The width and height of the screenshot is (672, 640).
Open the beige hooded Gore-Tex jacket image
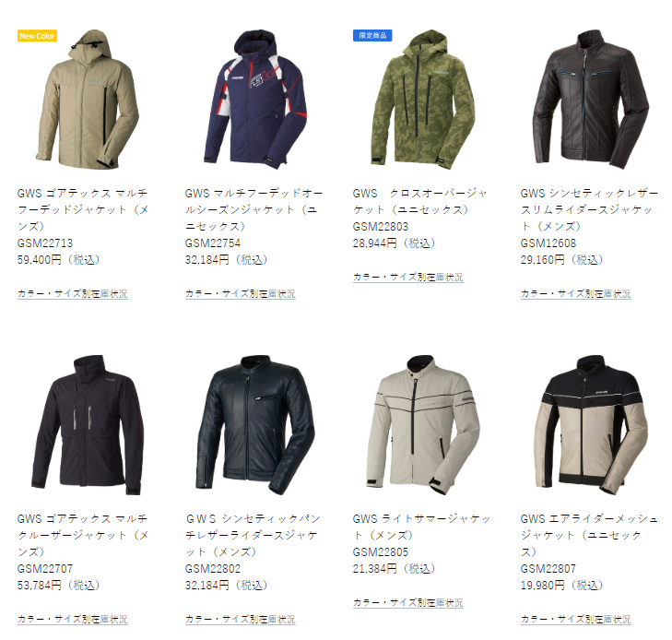coord(88,100)
